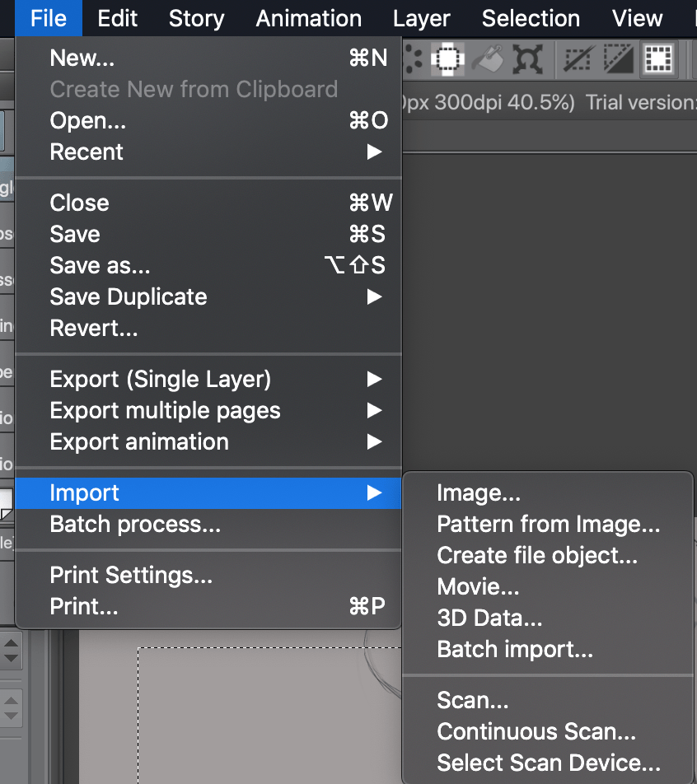Screen dimensions: 697x784
Task: Click the Shrink selection area icon
Action: [x=412, y=58]
